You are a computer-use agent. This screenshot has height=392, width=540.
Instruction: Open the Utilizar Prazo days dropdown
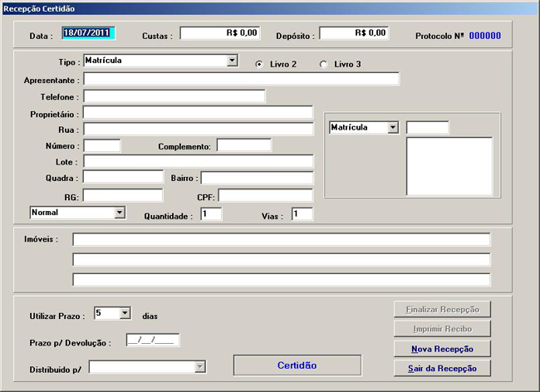click(x=125, y=313)
